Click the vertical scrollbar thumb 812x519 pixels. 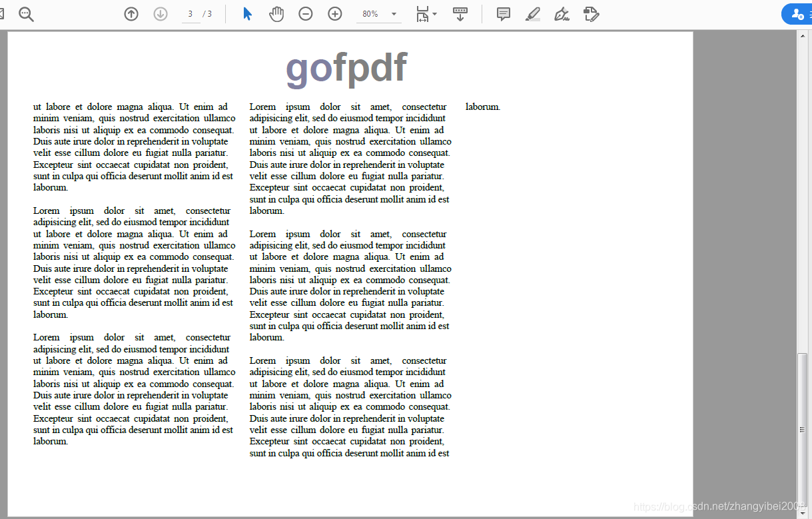[803, 430]
